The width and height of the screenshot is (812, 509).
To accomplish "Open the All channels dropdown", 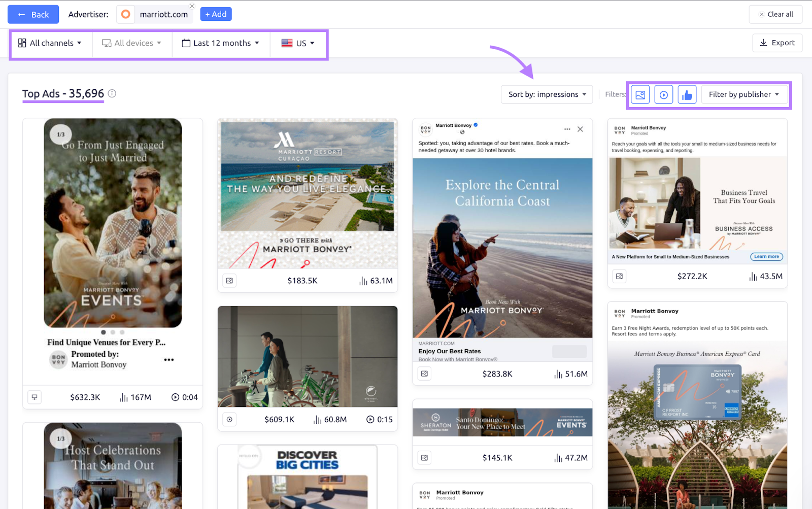I will [x=50, y=43].
